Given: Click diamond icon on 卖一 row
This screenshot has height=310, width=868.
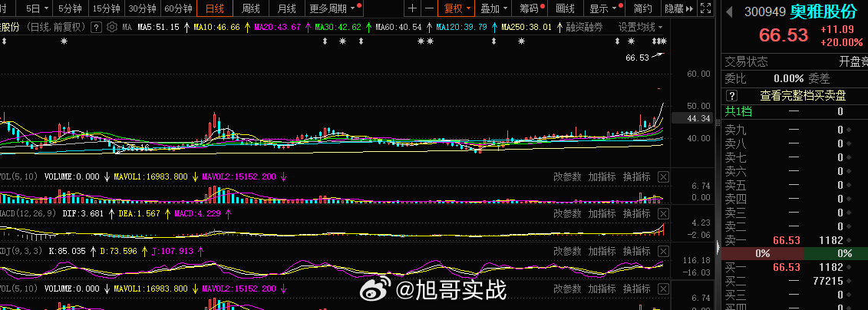Looking at the screenshot, I should coord(849,240).
